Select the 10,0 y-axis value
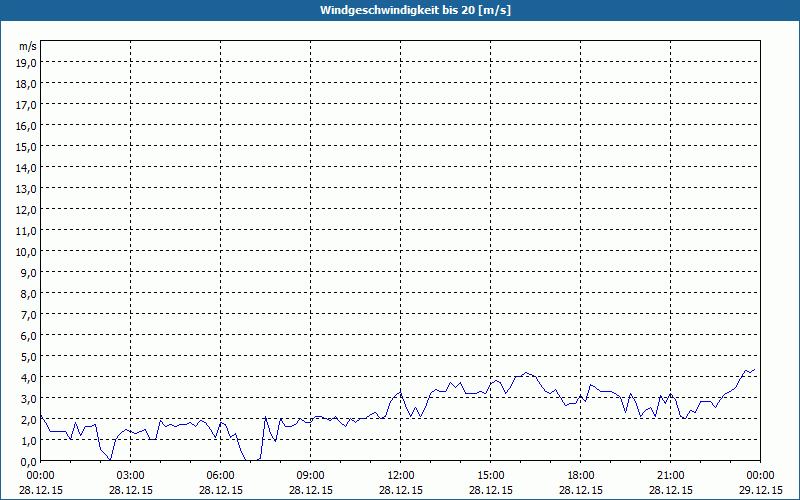Image resolution: width=800 pixels, height=500 pixels. click(x=28, y=252)
